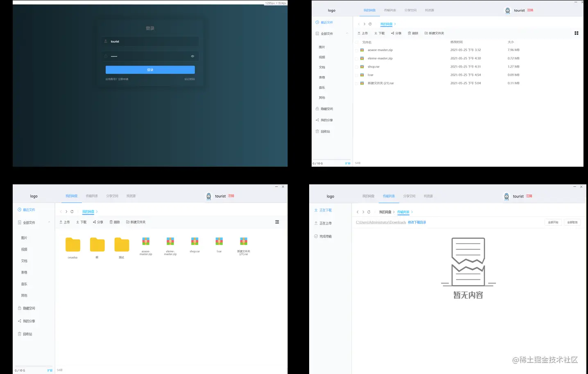This screenshot has height=374, width=588.
Task: Click the username field containing tourist on login
Action: [x=150, y=41]
